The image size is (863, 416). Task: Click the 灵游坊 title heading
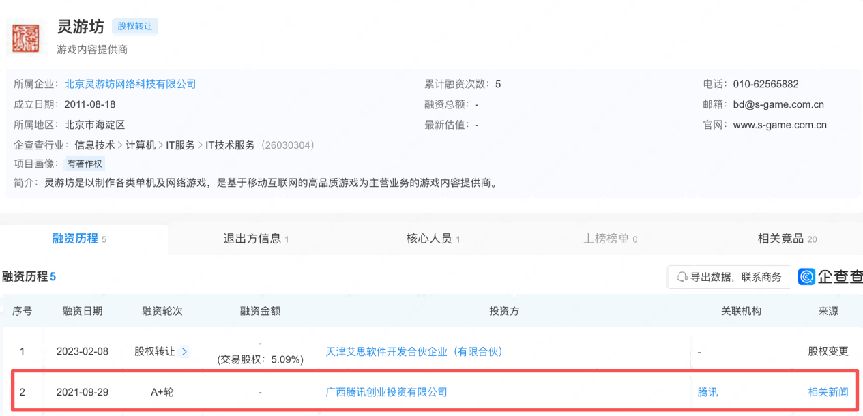tap(80, 26)
